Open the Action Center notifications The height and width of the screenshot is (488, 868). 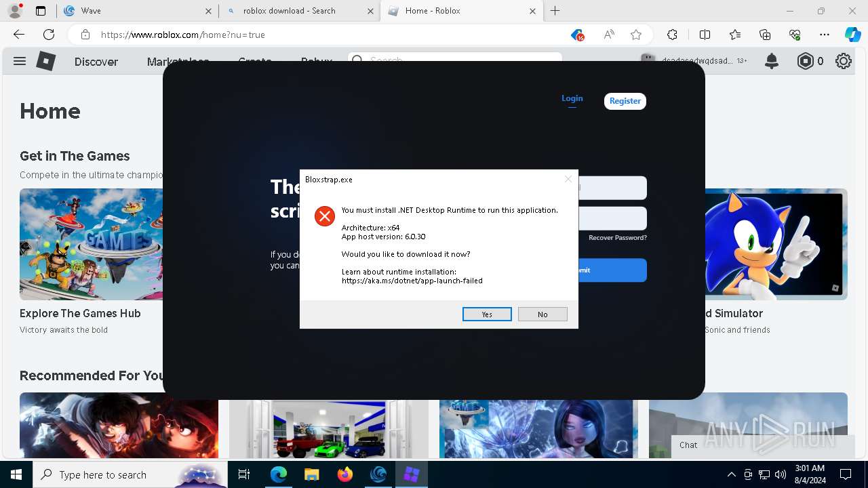click(846, 474)
